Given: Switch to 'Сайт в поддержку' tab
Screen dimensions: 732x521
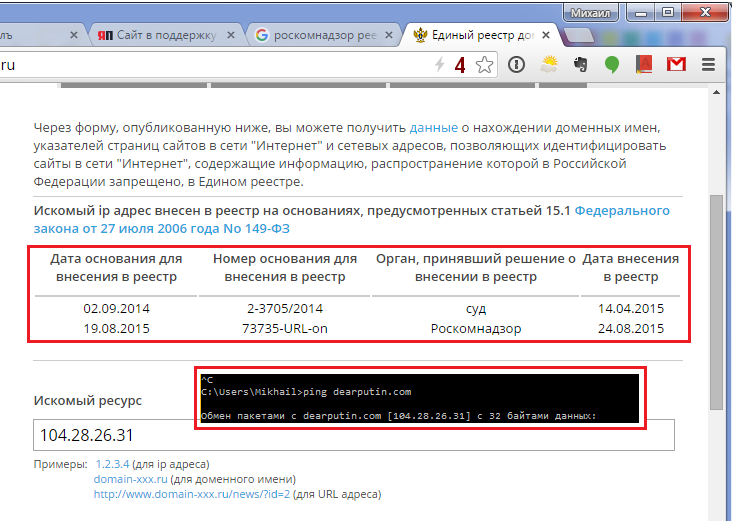Looking at the screenshot, I should click(x=166, y=35).
